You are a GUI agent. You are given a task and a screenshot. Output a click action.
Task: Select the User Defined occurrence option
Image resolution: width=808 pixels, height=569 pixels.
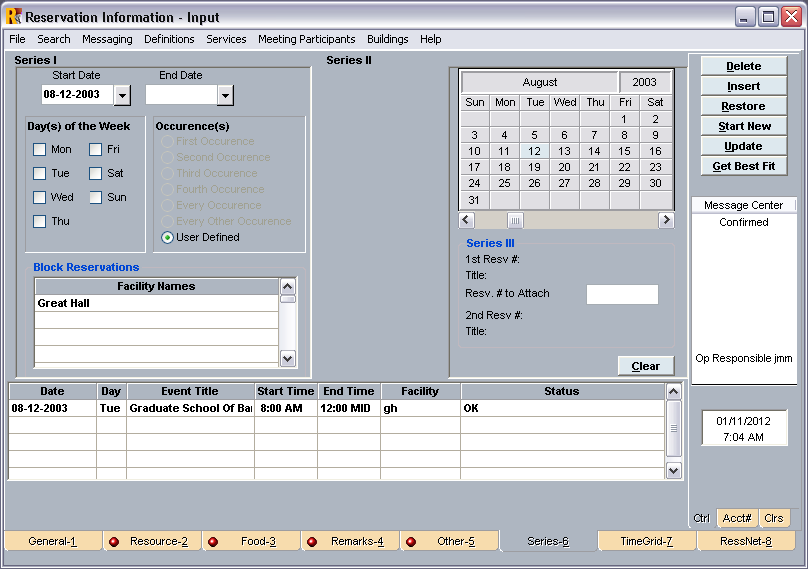[168, 238]
